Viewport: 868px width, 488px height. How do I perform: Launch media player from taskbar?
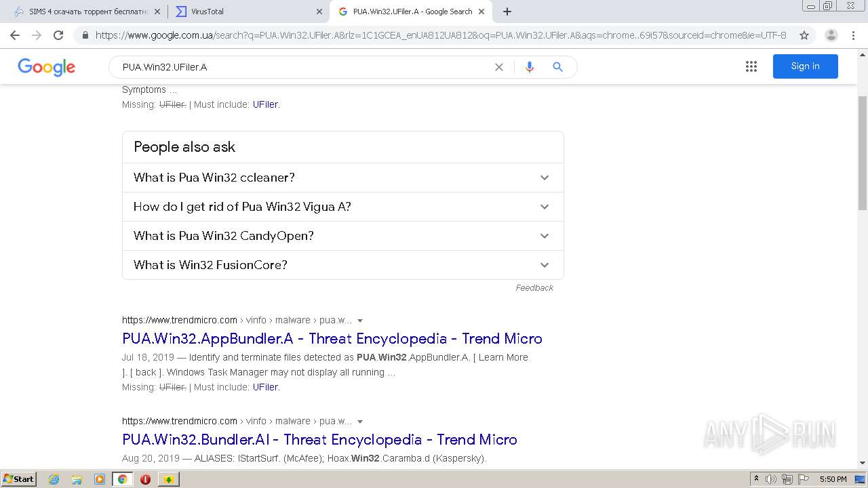[100, 479]
